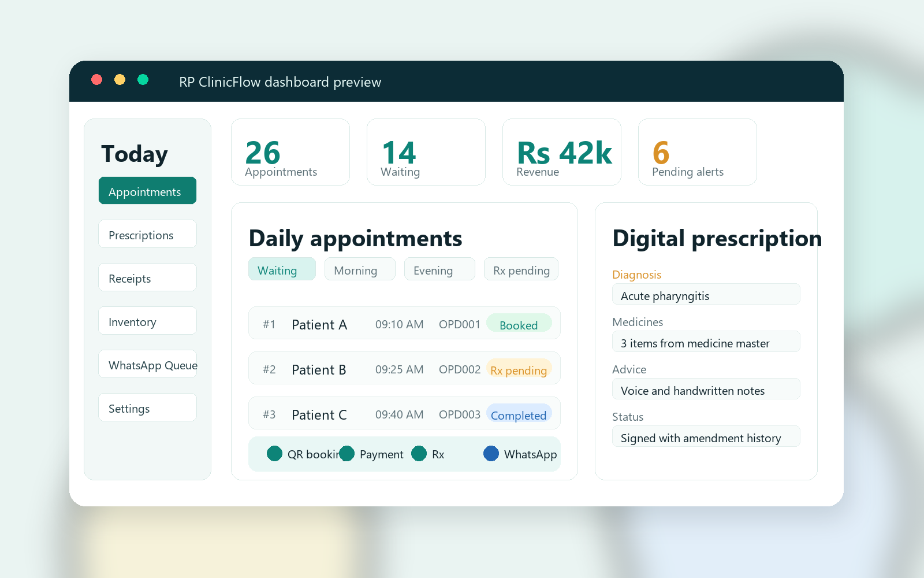This screenshot has height=578, width=924.
Task: Click the 09:10 AM time
Action: 399,324
